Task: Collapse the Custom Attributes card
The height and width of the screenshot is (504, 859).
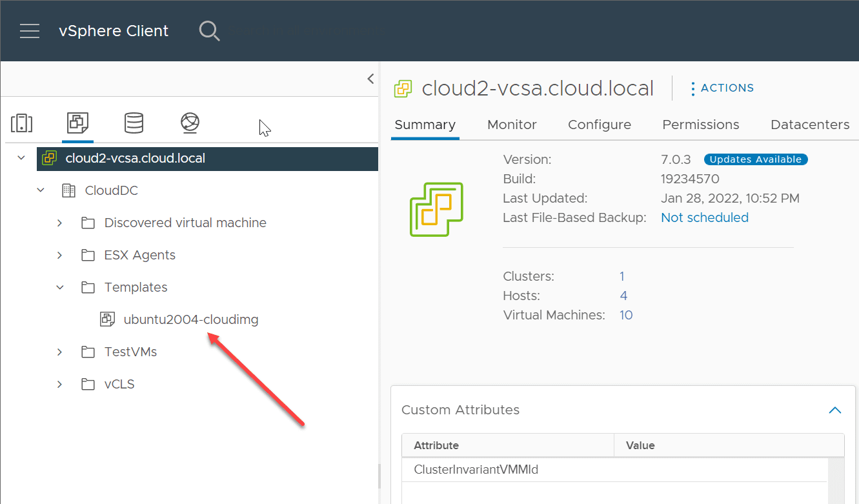Action: coord(834,410)
